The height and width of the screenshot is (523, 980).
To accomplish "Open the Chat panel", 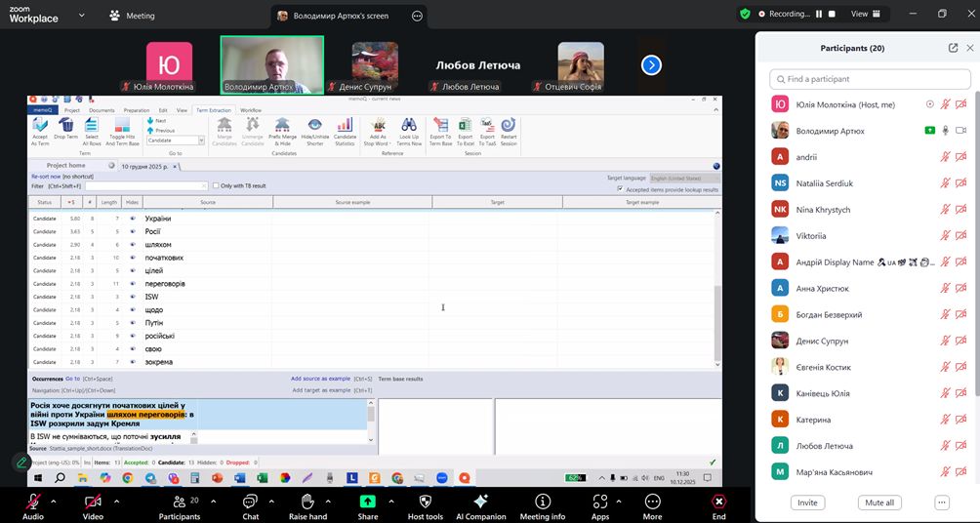I will (x=250, y=502).
